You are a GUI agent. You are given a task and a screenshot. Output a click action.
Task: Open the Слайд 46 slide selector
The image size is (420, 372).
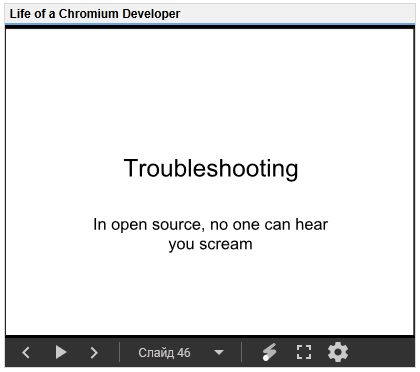pyautogui.click(x=164, y=352)
